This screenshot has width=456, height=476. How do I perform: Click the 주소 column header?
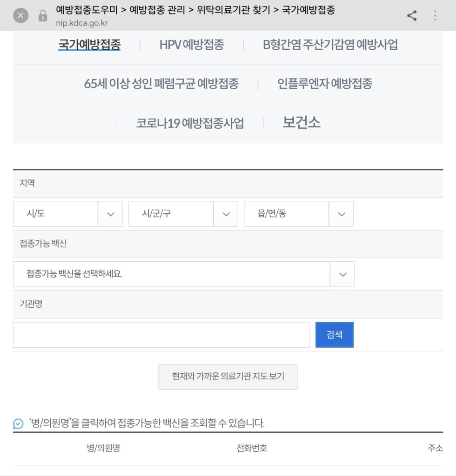tap(436, 448)
